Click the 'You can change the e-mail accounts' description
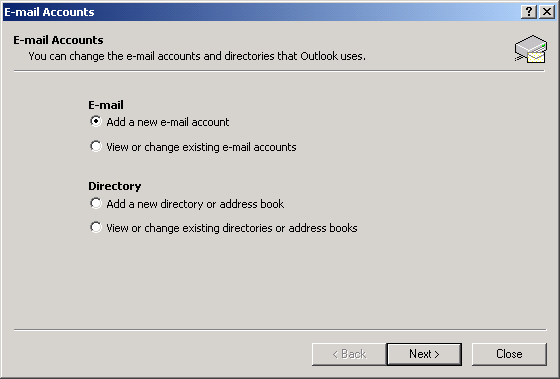Screen dimensions: 560x379 click(197, 56)
